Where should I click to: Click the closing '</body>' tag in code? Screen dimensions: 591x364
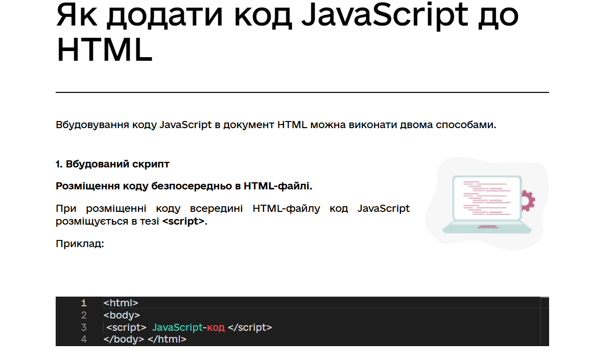124,339
